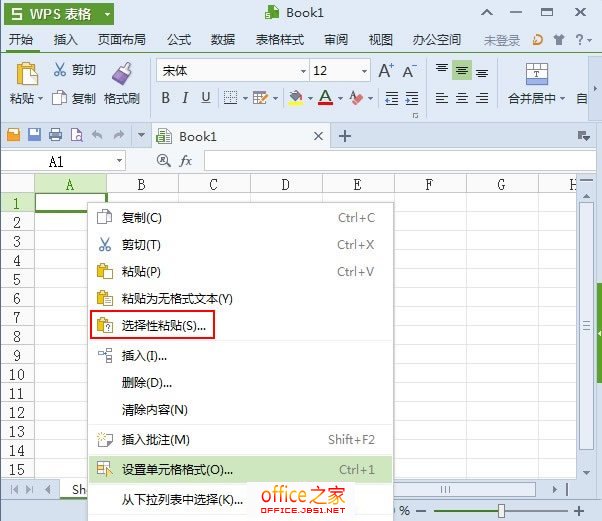Image resolution: width=602 pixels, height=521 pixels.
Task: Click the redo arrow
Action: (x=119, y=135)
